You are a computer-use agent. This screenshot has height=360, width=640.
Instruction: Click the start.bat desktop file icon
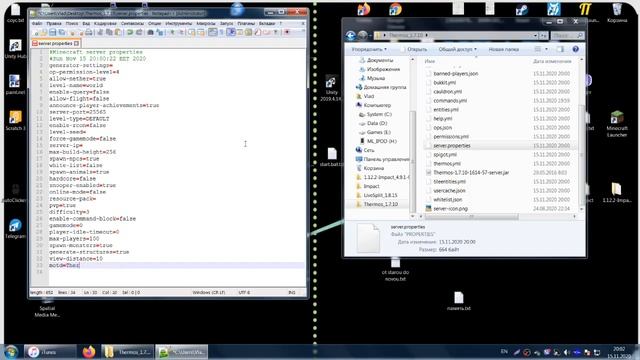(x=331, y=157)
